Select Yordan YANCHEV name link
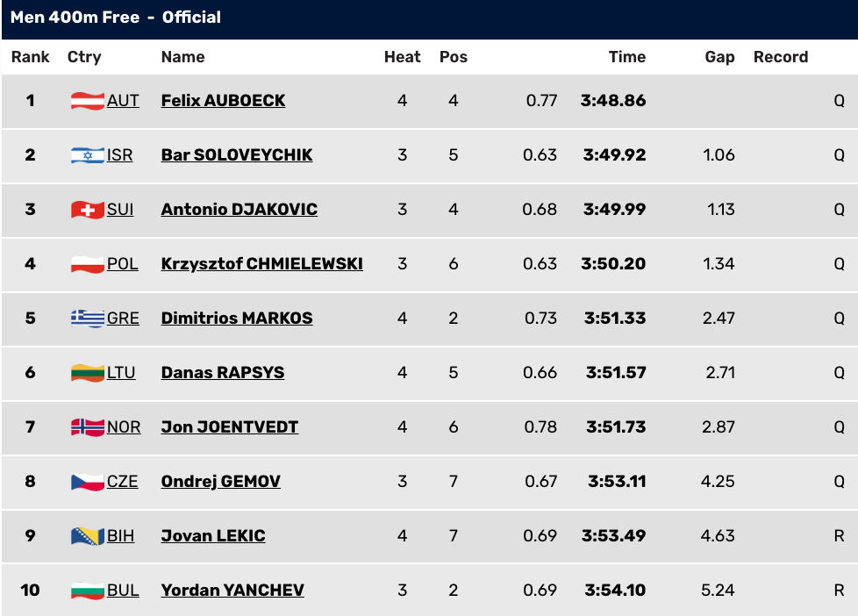Screen dimensions: 858x616 point(232,591)
